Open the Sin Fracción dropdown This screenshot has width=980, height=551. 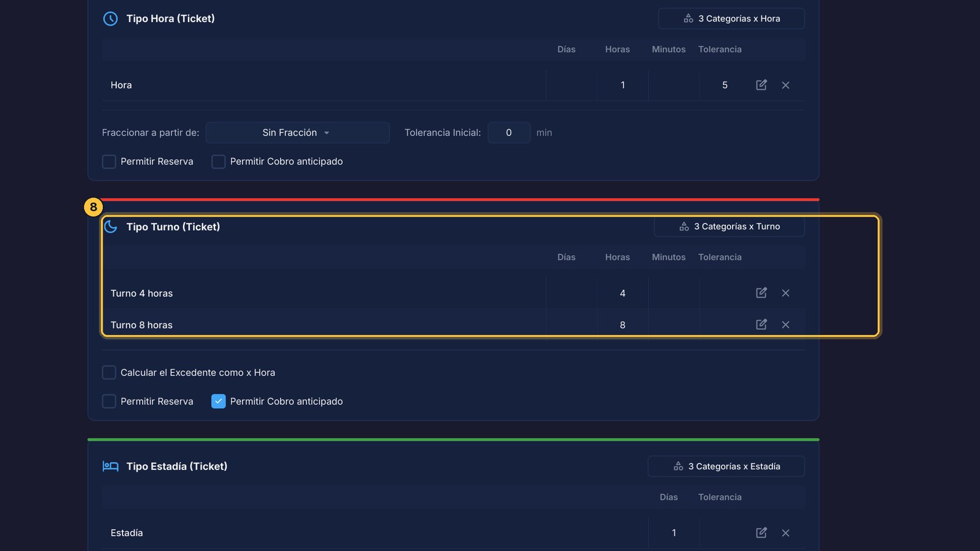pos(298,133)
